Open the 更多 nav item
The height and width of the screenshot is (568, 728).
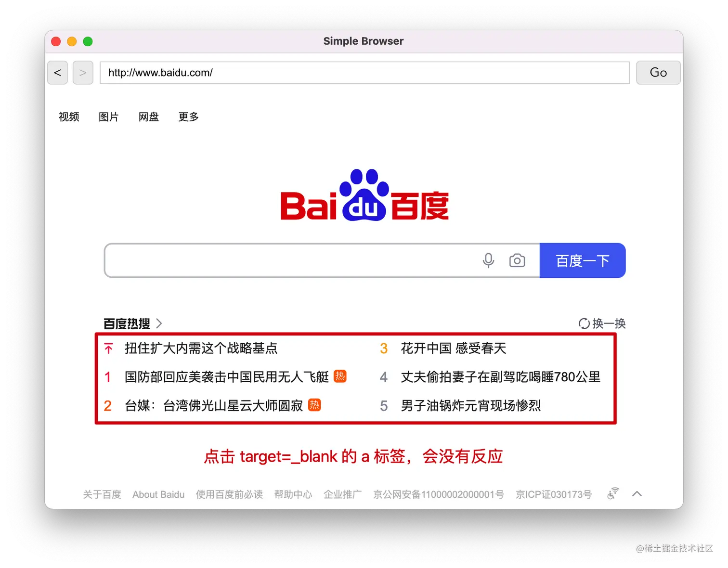click(x=189, y=117)
